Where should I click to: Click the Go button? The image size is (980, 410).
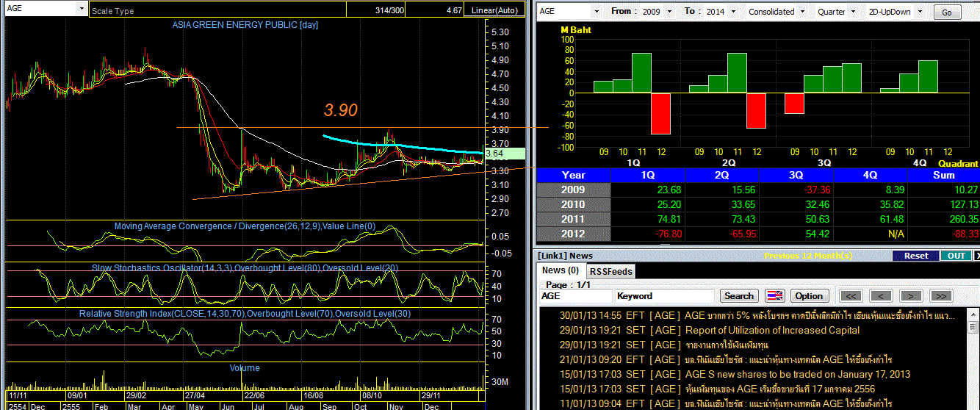946,12
